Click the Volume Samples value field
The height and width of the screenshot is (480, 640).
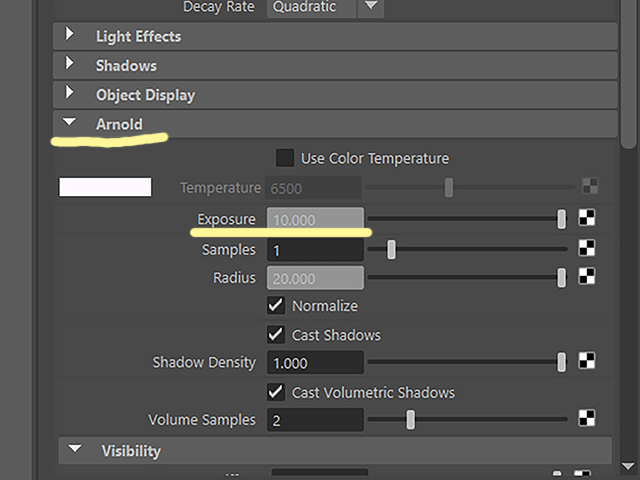315,420
